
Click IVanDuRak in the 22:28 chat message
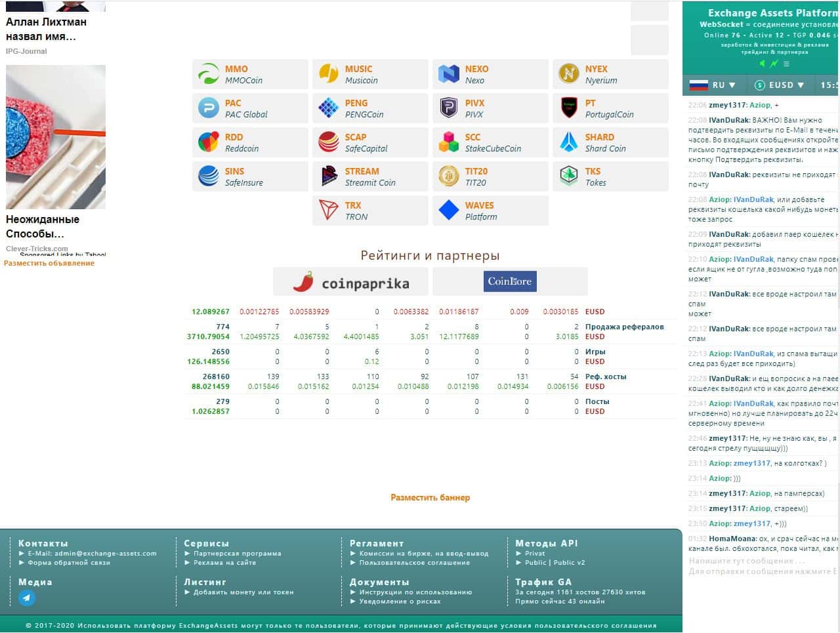[728, 378]
